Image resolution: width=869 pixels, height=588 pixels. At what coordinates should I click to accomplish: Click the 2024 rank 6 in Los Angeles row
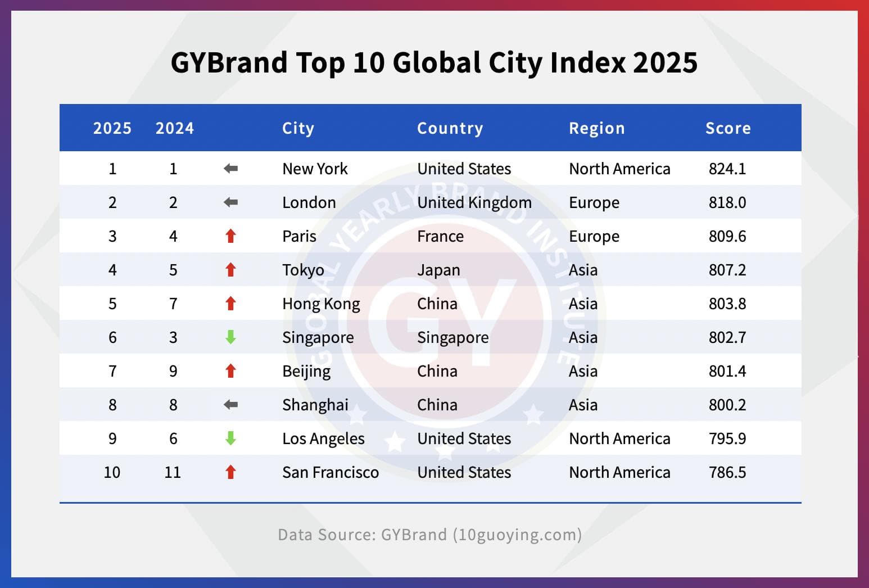[x=173, y=438]
